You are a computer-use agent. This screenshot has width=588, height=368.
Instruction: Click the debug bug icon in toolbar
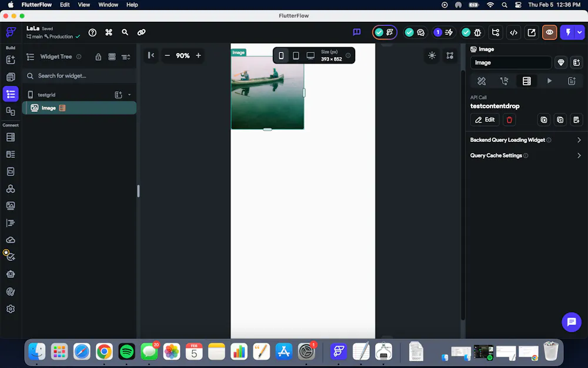(477, 32)
